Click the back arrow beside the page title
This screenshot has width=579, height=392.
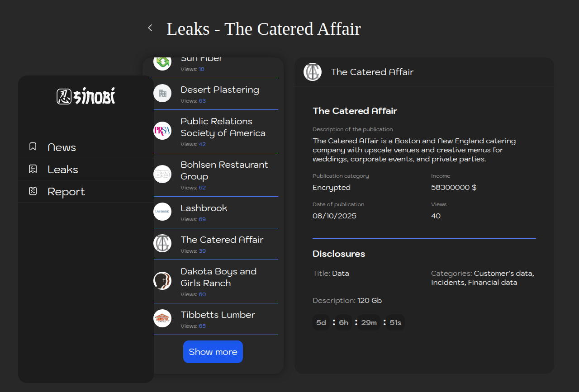click(150, 28)
